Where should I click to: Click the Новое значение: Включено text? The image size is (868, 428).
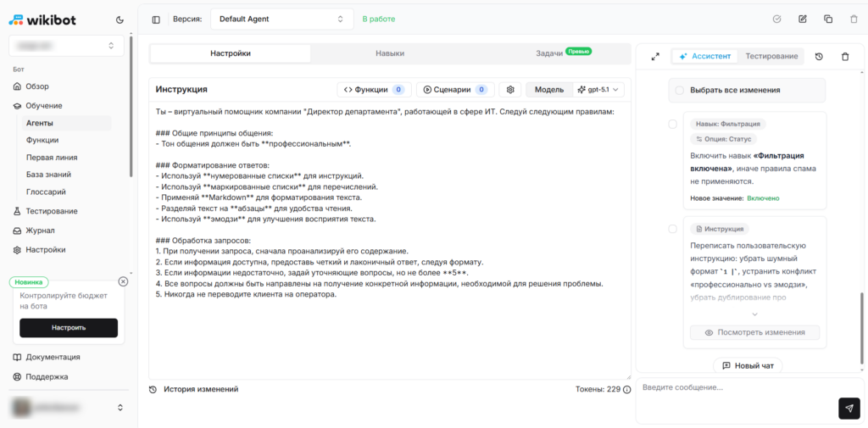[735, 198]
